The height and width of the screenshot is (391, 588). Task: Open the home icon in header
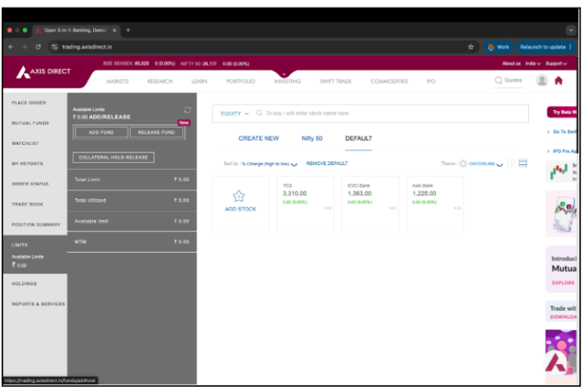click(x=558, y=81)
